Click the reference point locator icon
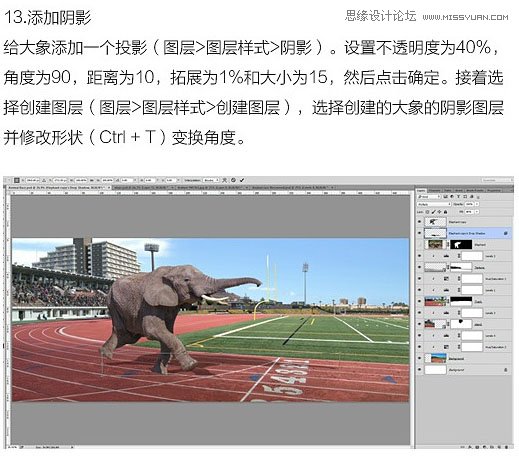The height and width of the screenshot is (458, 519). 16,180
